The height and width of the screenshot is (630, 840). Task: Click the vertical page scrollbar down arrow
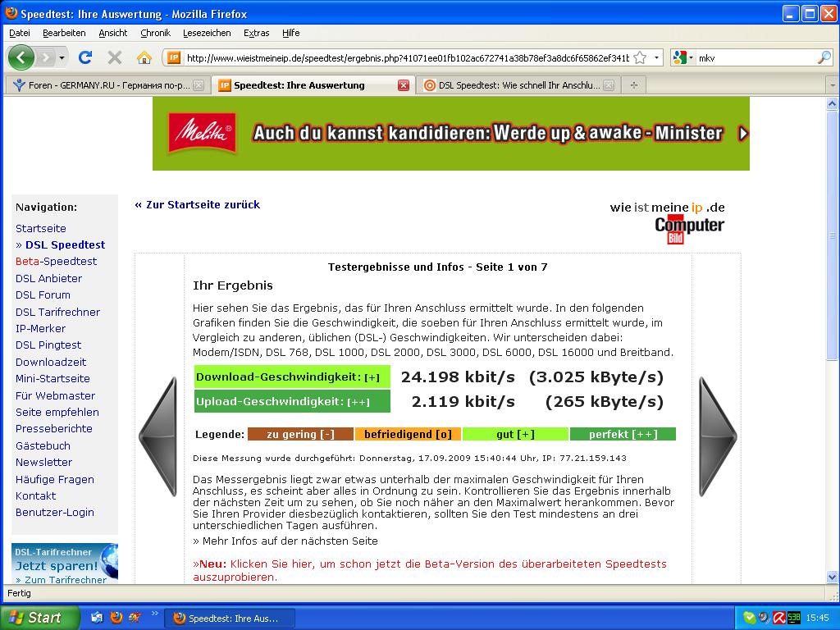[x=833, y=577]
